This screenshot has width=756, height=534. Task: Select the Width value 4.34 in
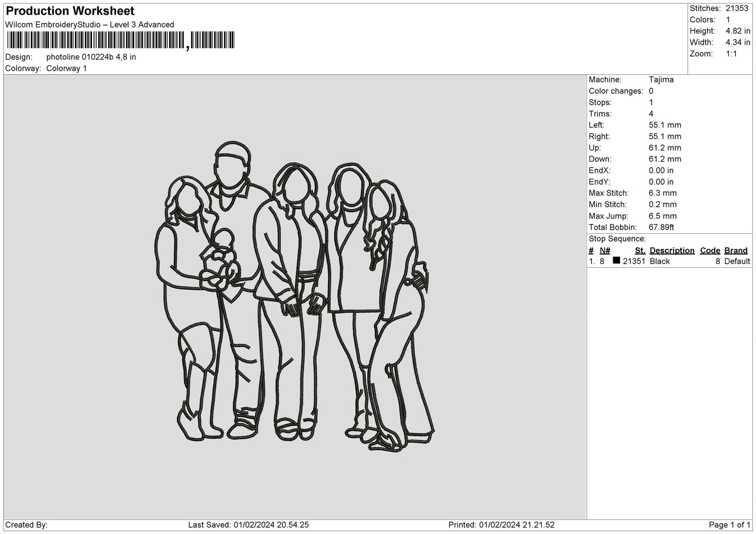point(738,42)
